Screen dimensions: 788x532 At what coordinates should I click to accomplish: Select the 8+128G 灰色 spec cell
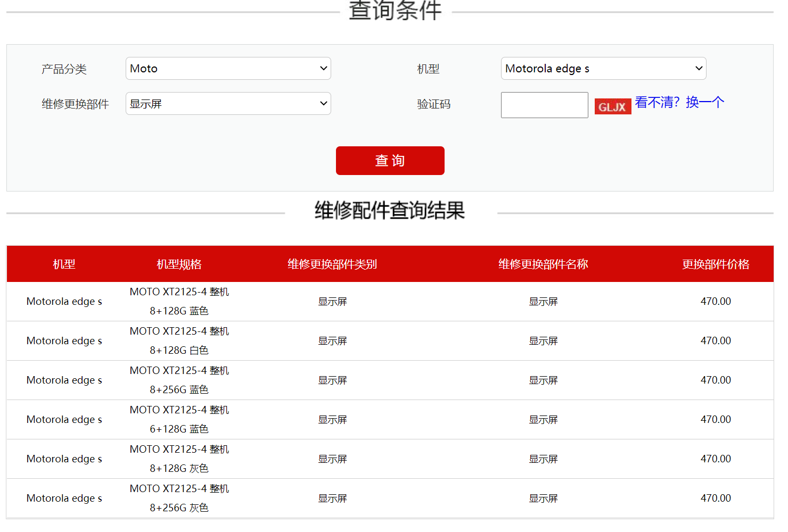click(x=179, y=459)
